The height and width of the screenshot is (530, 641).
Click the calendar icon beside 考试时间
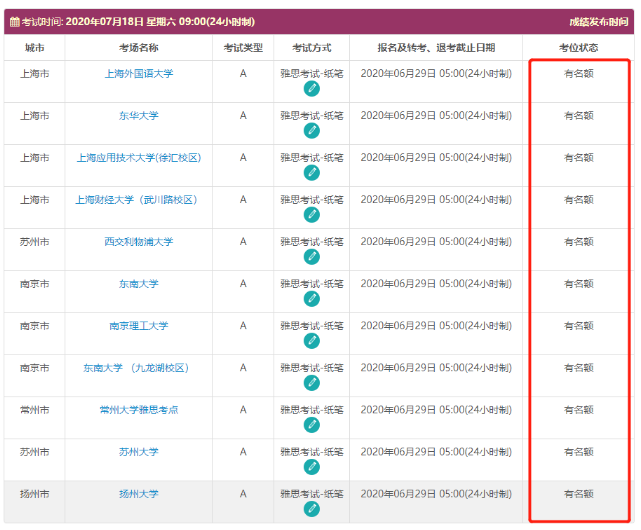point(14,22)
